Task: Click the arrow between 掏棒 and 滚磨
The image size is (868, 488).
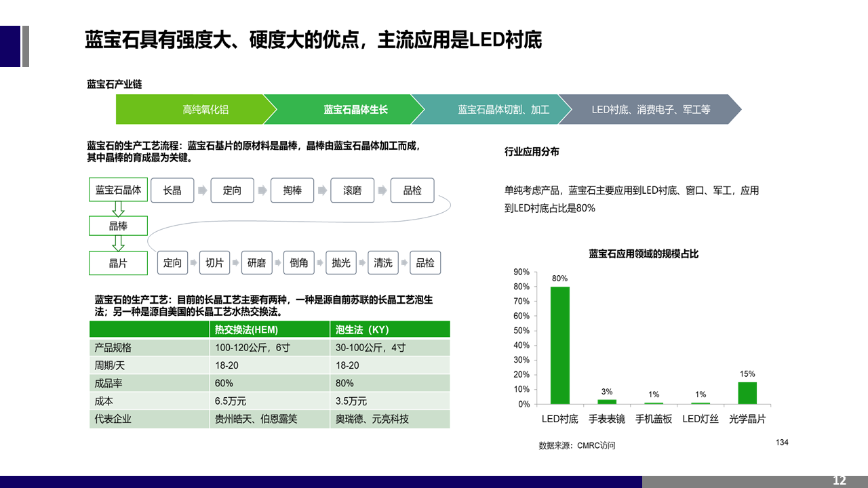Action: click(x=322, y=191)
